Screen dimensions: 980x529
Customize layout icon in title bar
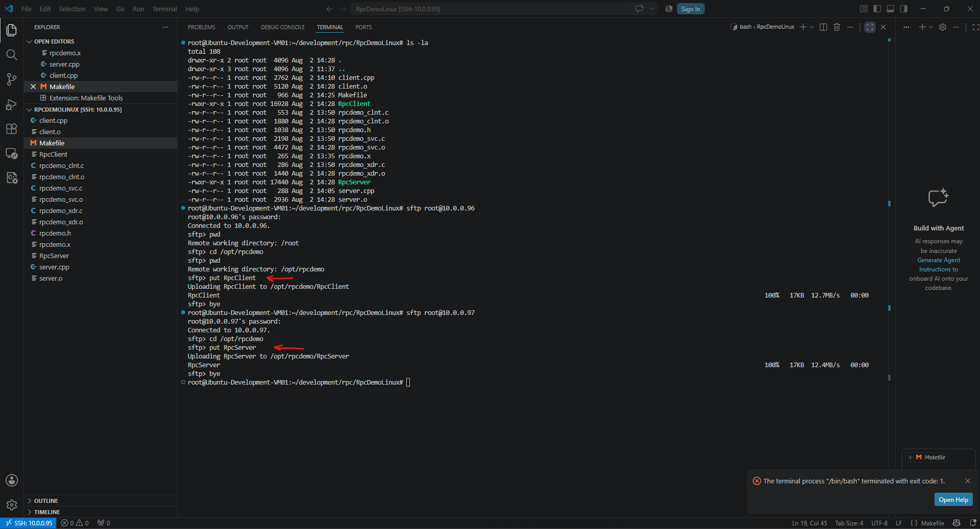click(x=864, y=9)
